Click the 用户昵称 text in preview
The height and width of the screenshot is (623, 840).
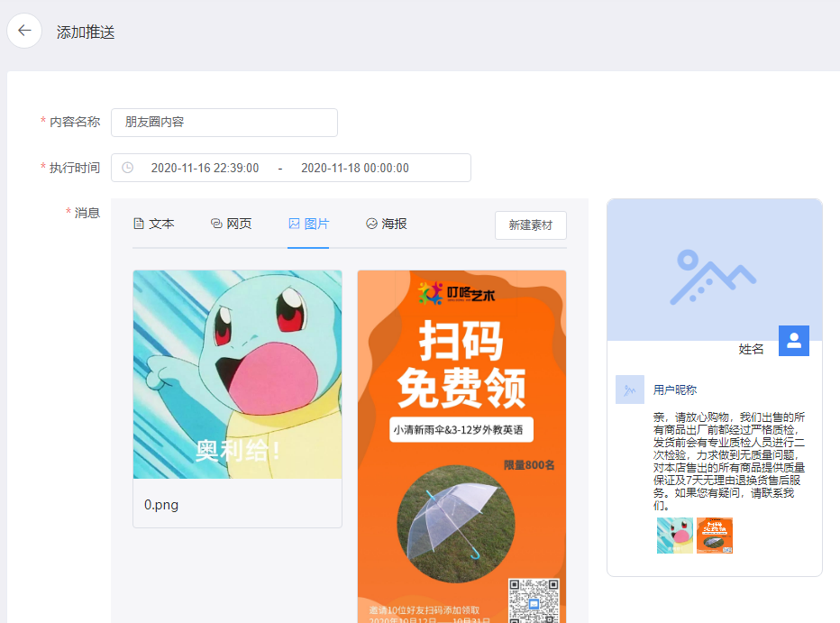pyautogui.click(x=674, y=390)
